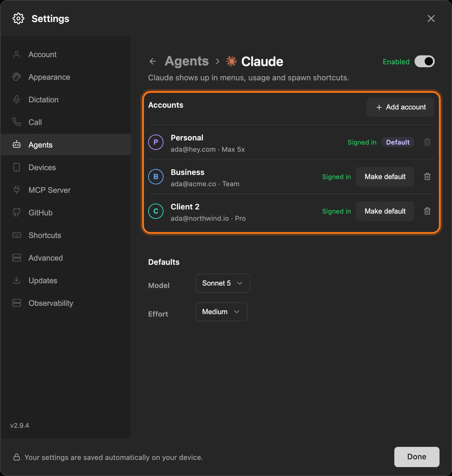
Task: Click the Default badge on Personal account
Action: [x=398, y=142]
